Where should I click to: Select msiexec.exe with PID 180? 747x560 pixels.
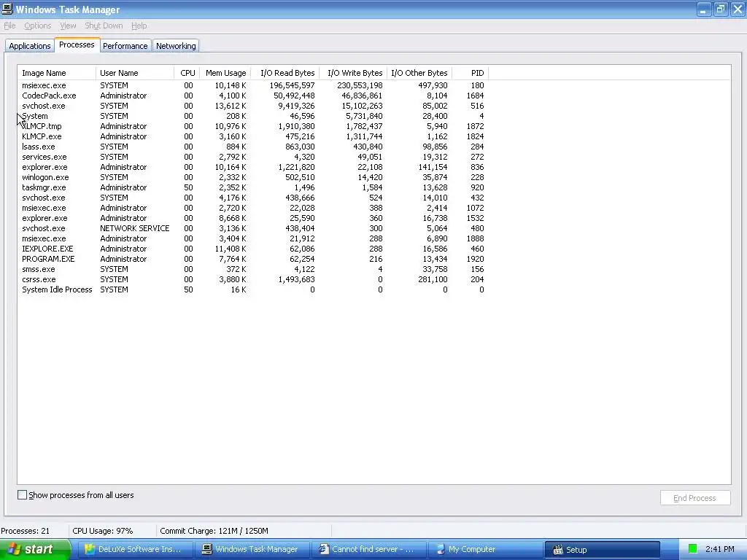(x=253, y=86)
